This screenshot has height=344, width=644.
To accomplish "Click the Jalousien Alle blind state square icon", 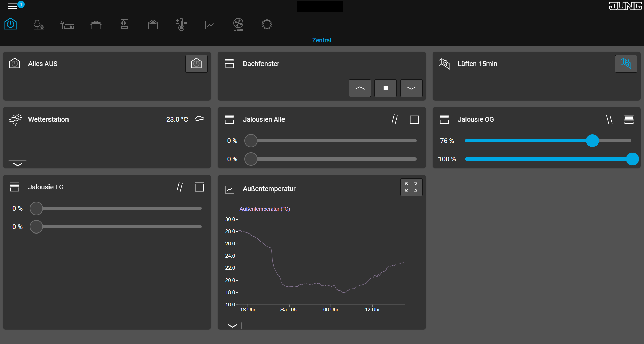I will (414, 119).
